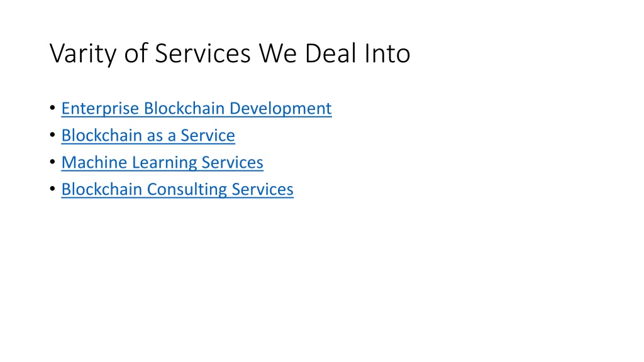Click the word 'Into' in the title
Image resolution: width=644 pixels, height=362 pixels.
click(x=387, y=53)
